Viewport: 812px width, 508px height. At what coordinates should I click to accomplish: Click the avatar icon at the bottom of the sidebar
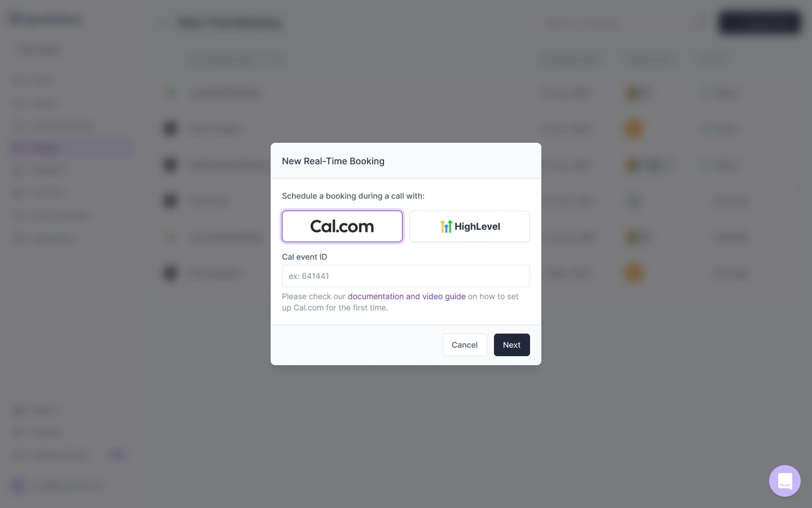pyautogui.click(x=17, y=485)
